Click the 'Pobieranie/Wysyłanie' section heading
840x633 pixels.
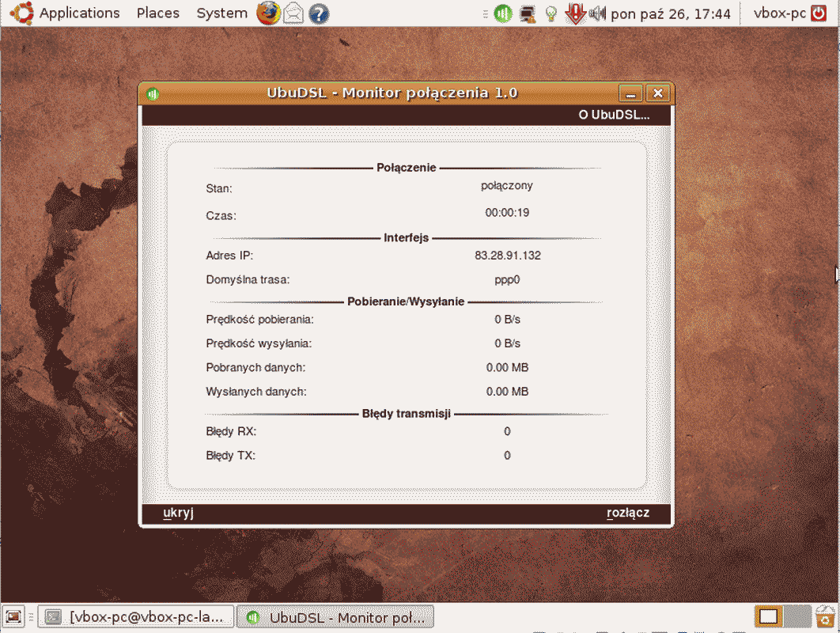pyautogui.click(x=406, y=301)
